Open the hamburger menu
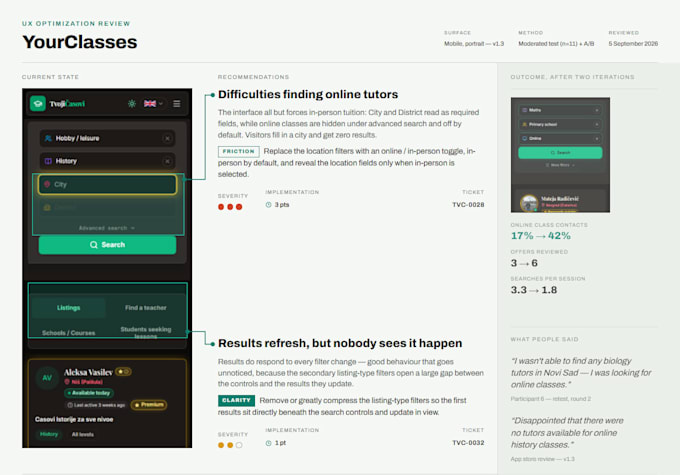680x475 pixels. 177,104
